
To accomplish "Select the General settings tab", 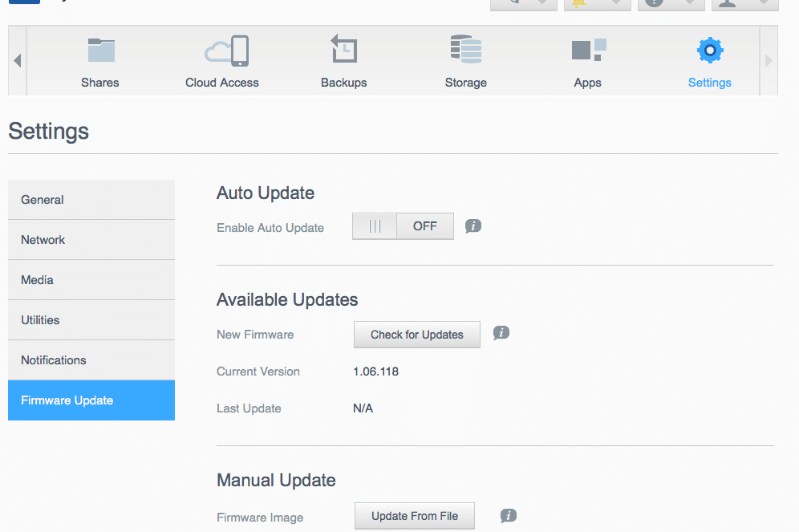I will point(91,200).
